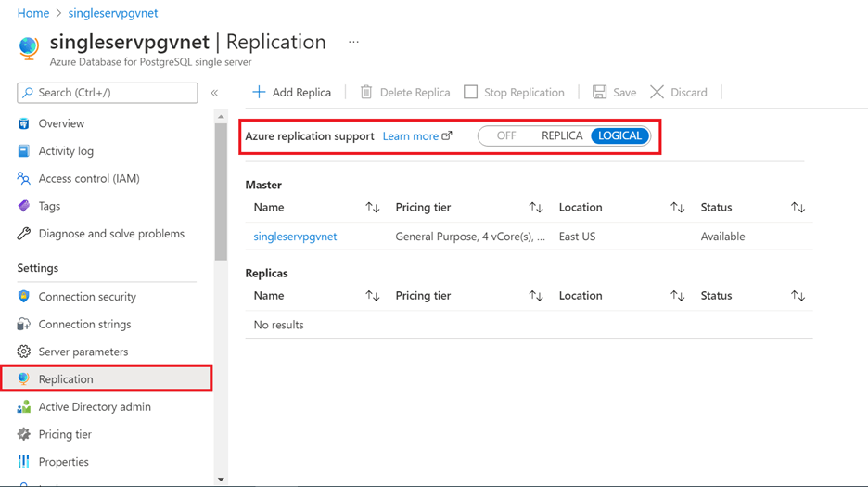Click the Server parameters gear icon
This screenshot has width=868, height=487.
pos(23,352)
